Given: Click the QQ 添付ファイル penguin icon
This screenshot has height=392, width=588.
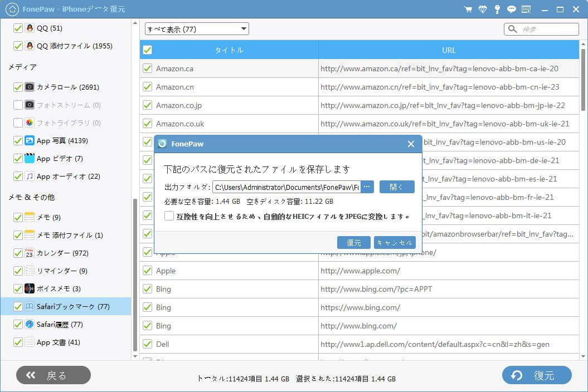Looking at the screenshot, I should point(30,46).
